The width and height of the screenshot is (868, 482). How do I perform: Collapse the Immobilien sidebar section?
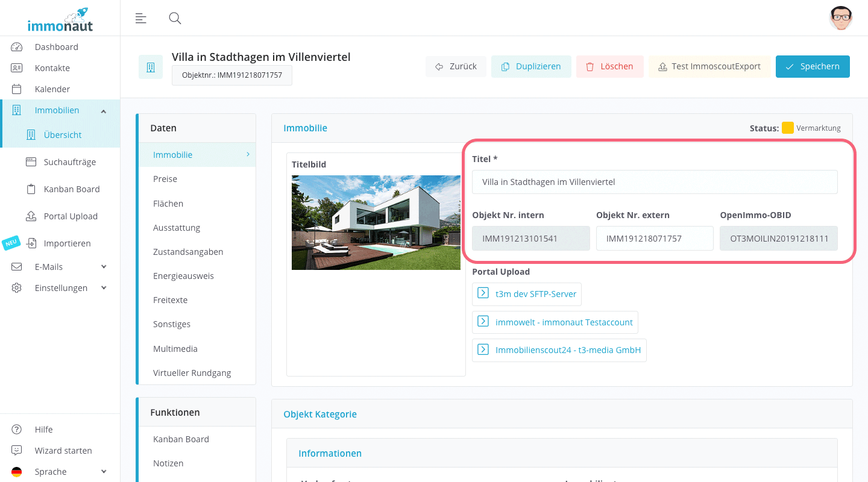pyautogui.click(x=103, y=110)
